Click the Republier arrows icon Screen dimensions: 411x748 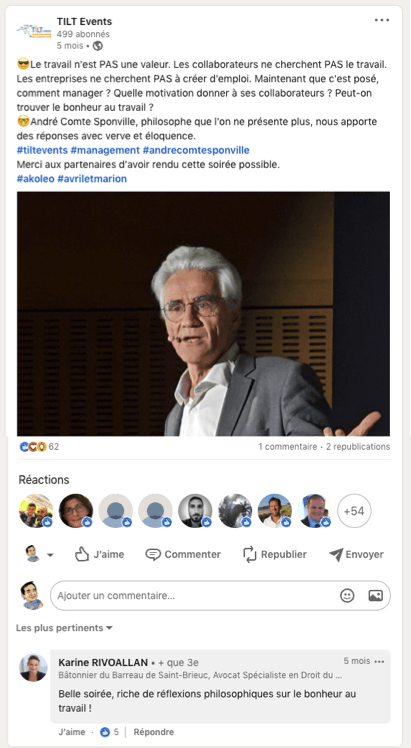[250, 554]
